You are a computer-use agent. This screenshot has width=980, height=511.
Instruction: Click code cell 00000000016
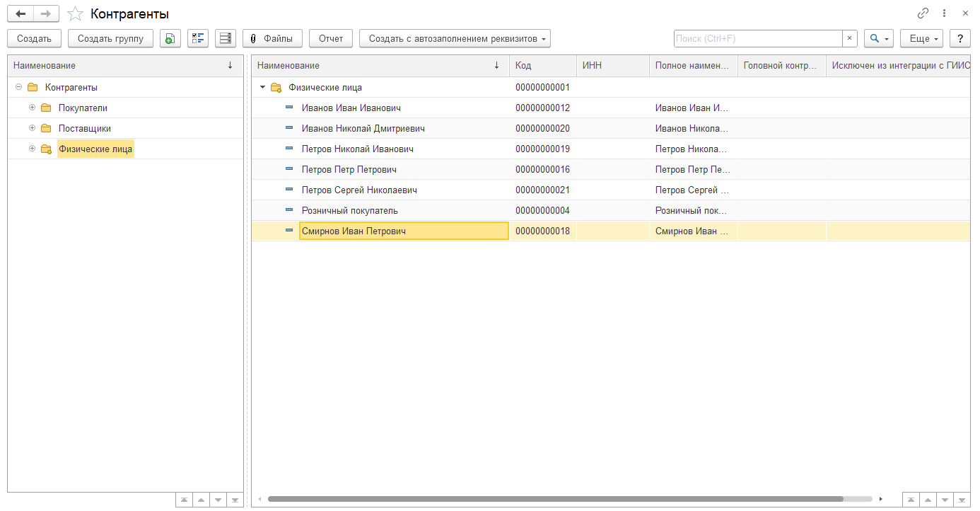pyautogui.click(x=543, y=169)
